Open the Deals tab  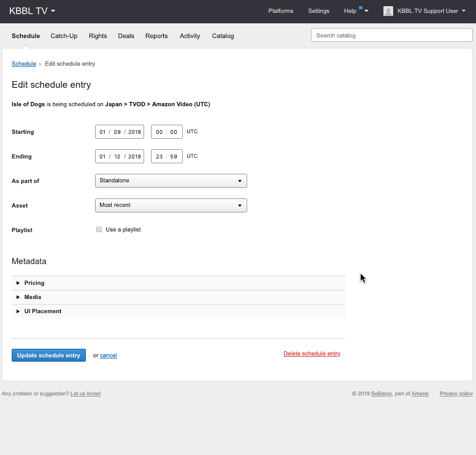pyautogui.click(x=126, y=36)
